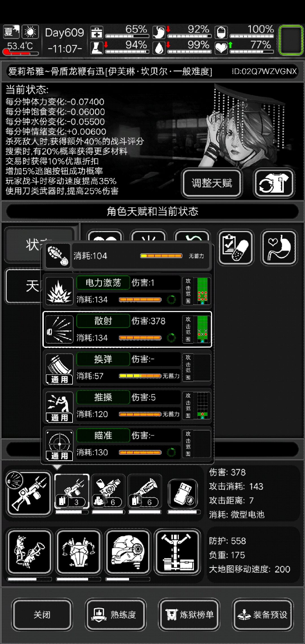Pick the second weapon with 3 ammo
Image resolution: width=305 pixels, height=644 pixels.
coord(72,491)
